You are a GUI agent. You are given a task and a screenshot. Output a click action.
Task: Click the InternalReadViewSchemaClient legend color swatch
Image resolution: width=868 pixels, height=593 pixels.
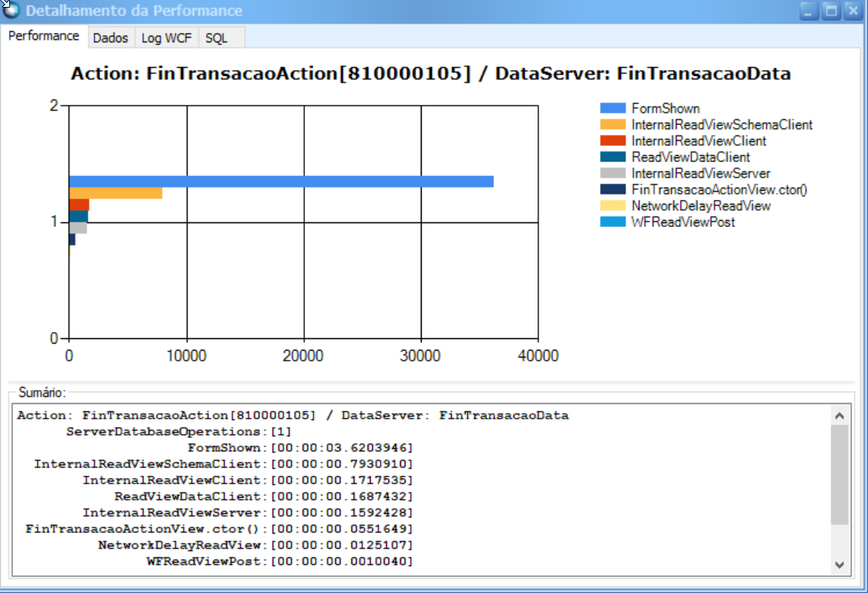(x=613, y=124)
